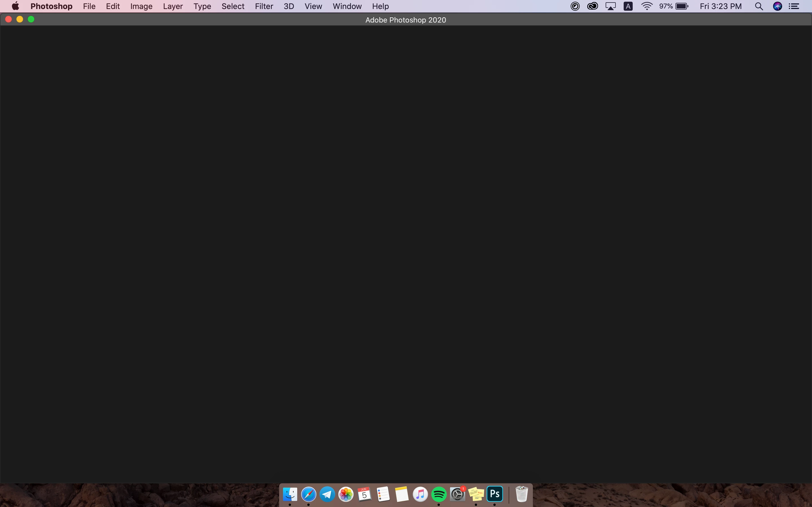This screenshot has height=507, width=812.
Task: Click the Window menu item
Action: (x=347, y=6)
